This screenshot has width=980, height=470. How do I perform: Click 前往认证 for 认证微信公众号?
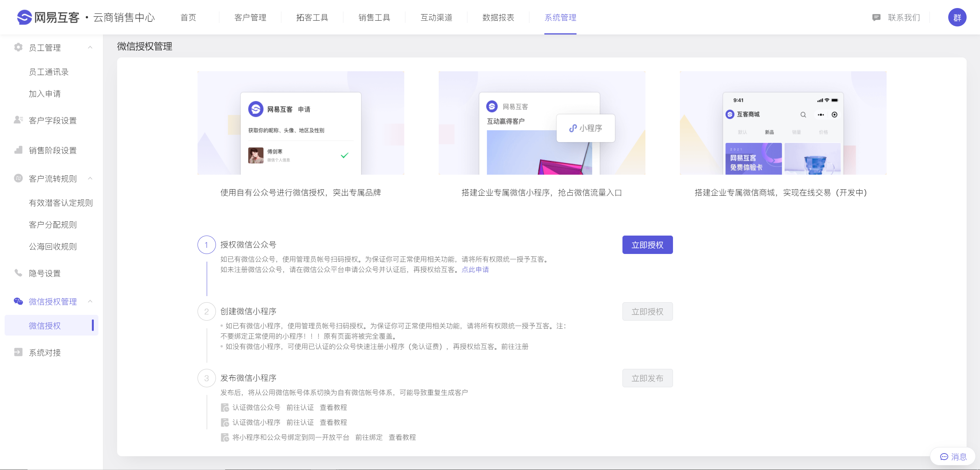pyautogui.click(x=300, y=408)
